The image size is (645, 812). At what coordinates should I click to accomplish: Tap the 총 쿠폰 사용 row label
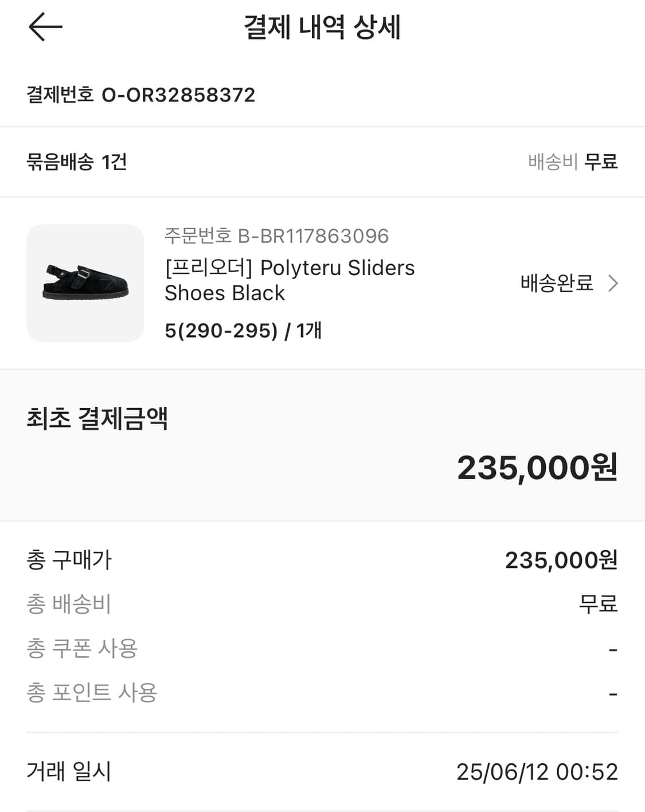[82, 648]
